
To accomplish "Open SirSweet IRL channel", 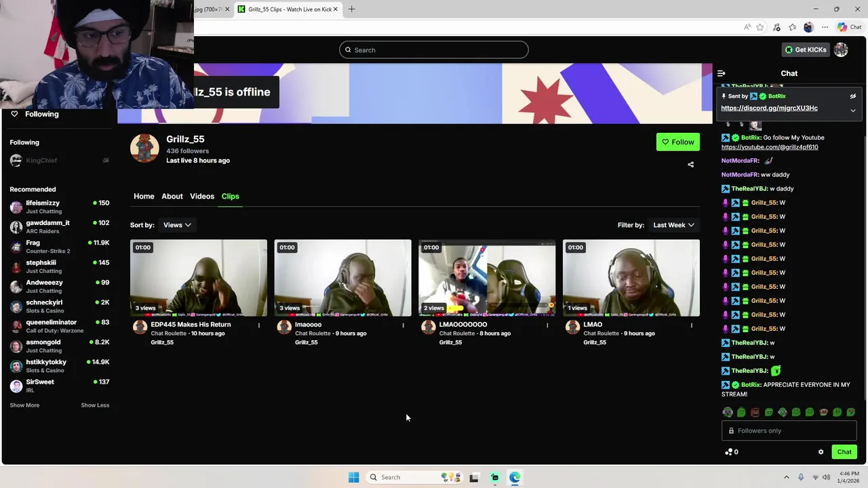I will [x=60, y=386].
